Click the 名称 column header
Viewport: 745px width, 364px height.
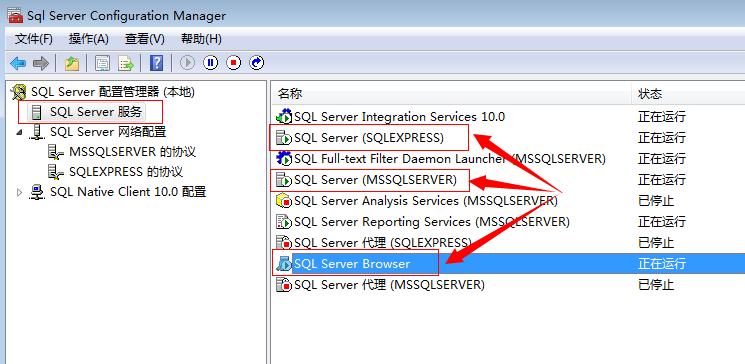(290, 94)
